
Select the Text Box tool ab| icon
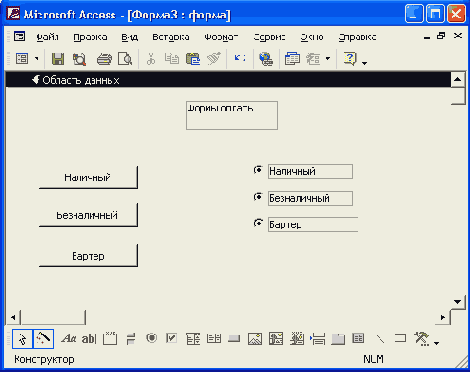[x=89, y=339]
